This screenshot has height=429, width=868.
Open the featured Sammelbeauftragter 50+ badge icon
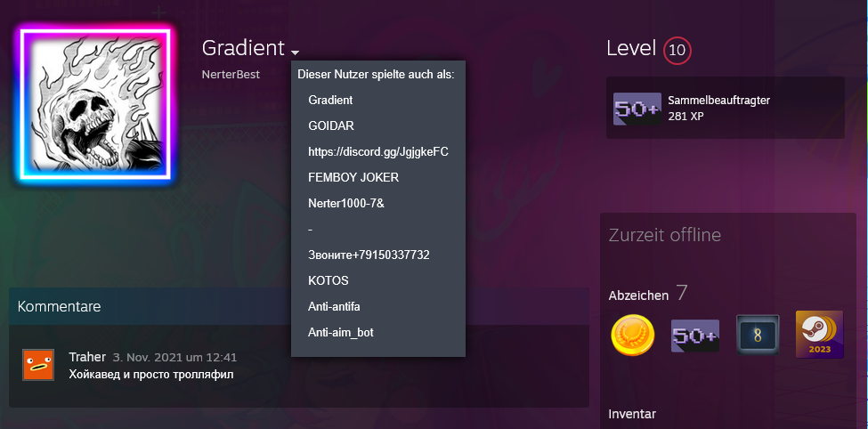637,108
